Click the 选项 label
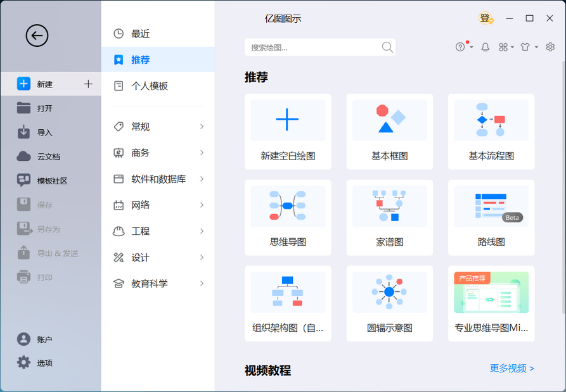 point(45,363)
